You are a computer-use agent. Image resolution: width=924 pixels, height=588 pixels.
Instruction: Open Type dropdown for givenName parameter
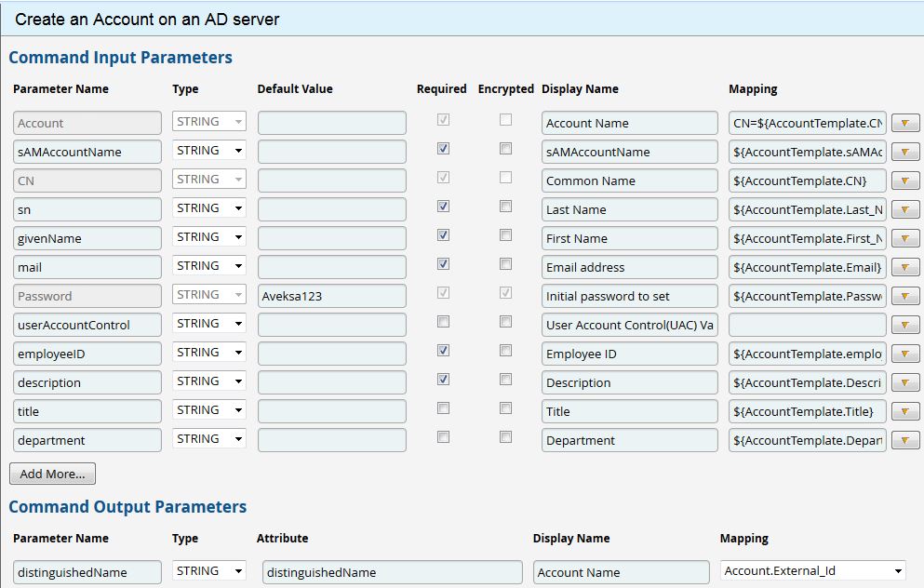click(x=209, y=237)
